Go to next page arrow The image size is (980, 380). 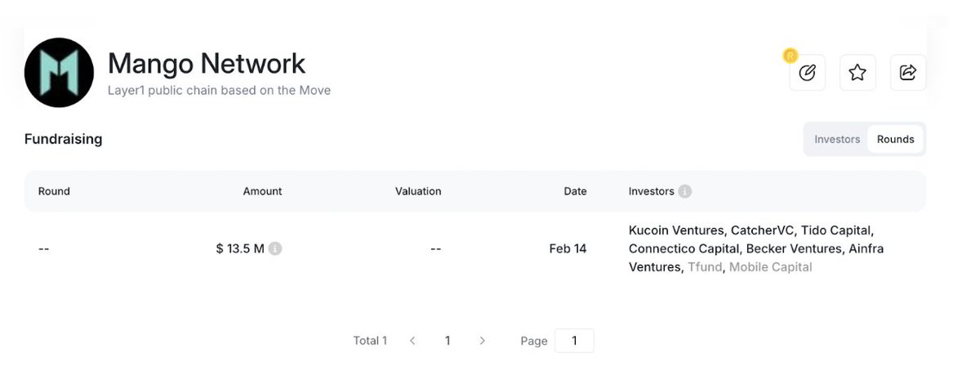coord(483,341)
